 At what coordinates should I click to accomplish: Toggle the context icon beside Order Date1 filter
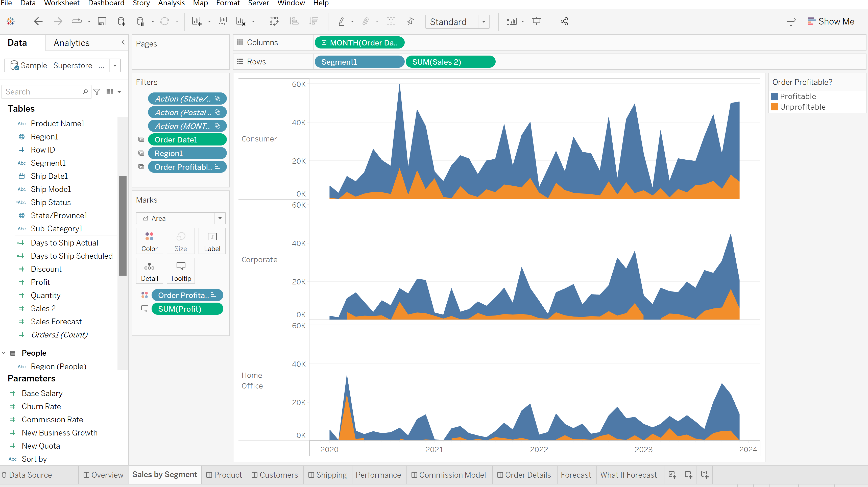click(x=141, y=139)
